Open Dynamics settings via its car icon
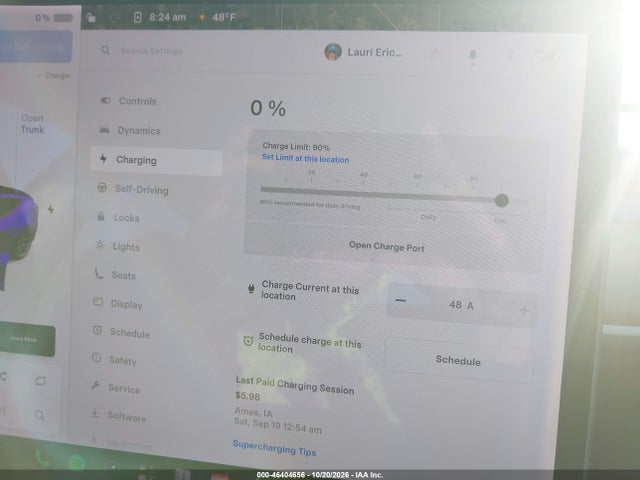This screenshot has width=640, height=480. click(x=104, y=130)
